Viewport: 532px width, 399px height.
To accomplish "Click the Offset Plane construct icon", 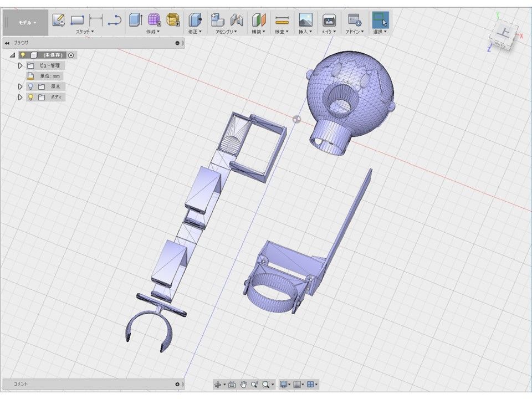I will click(x=259, y=20).
